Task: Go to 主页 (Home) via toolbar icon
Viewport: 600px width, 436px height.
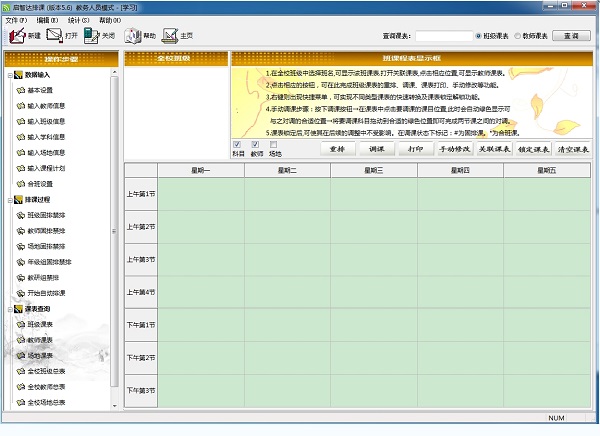Action: (x=177, y=35)
